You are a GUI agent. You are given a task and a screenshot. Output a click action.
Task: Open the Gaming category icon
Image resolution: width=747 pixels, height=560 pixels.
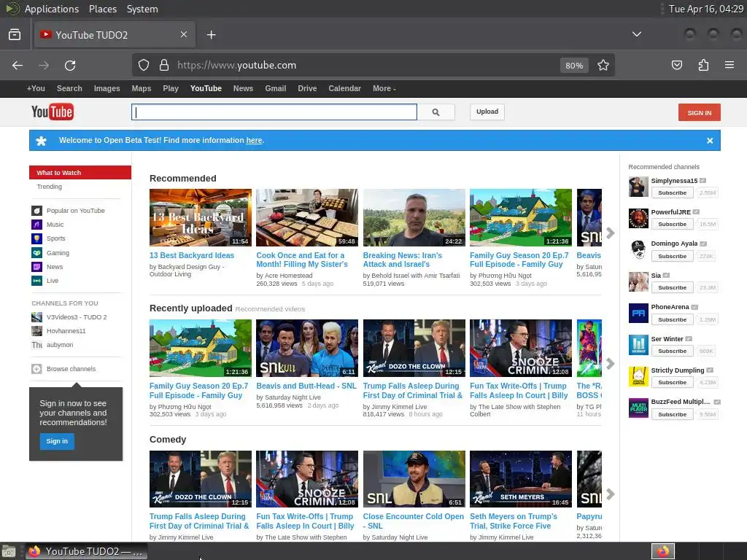point(36,253)
